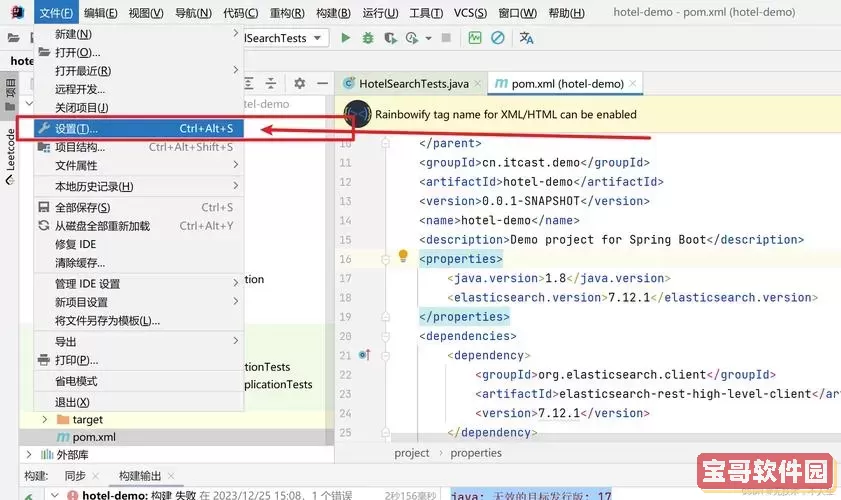Image resolution: width=841 pixels, height=500 pixels.
Task: Click Expand All icon in project panel
Action: click(x=248, y=83)
